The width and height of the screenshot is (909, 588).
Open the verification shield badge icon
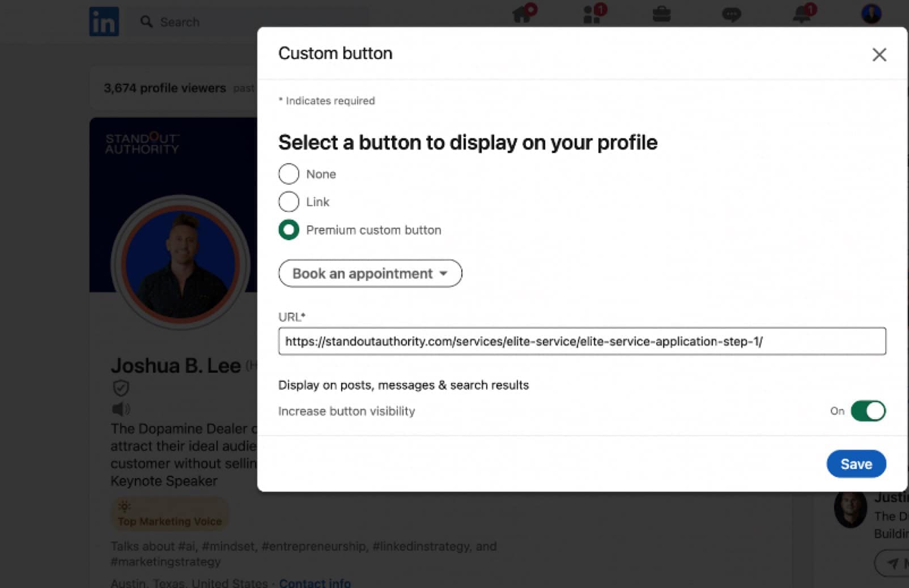121,388
